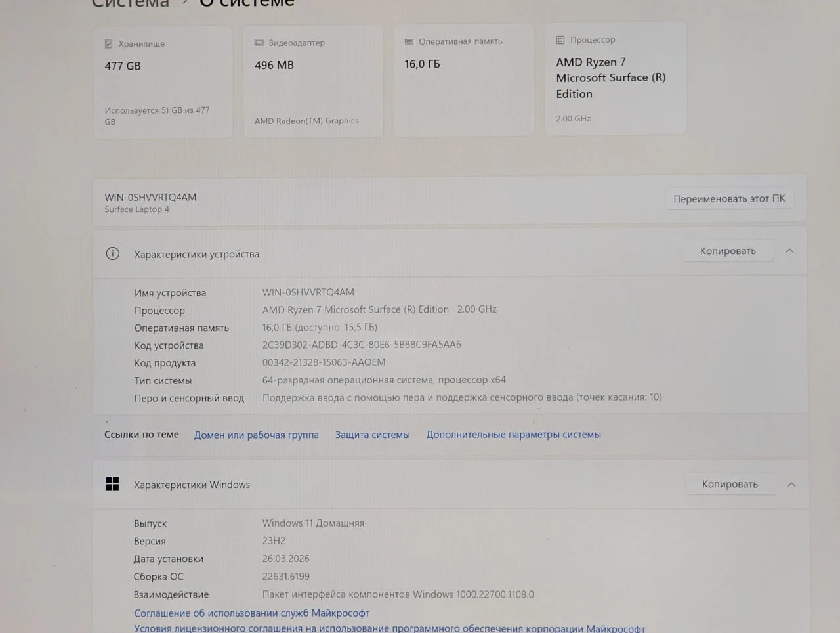This screenshot has width=840, height=633.
Task: Copy Windows specs with the Копировать button
Action: (730, 484)
